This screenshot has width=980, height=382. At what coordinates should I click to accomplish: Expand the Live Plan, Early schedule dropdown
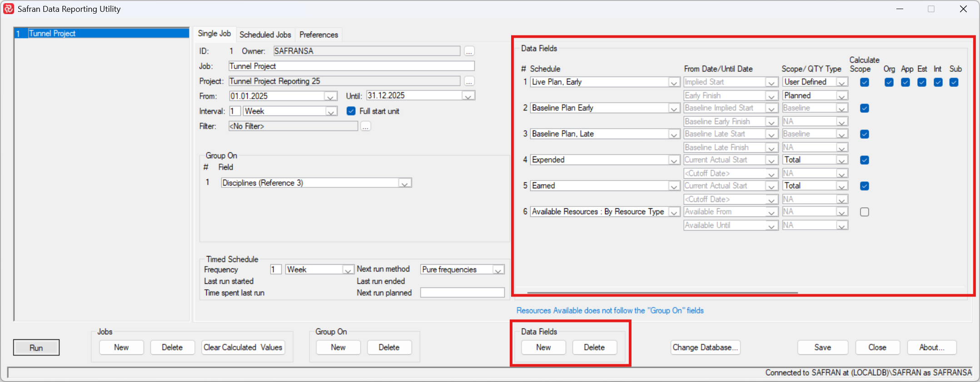pyautogui.click(x=674, y=82)
